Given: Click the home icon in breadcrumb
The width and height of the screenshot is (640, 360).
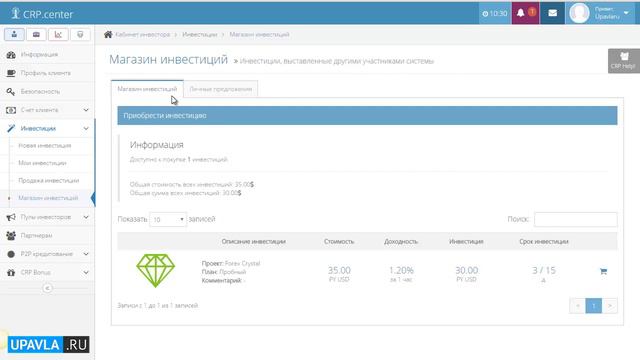Looking at the screenshot, I should tap(108, 35).
